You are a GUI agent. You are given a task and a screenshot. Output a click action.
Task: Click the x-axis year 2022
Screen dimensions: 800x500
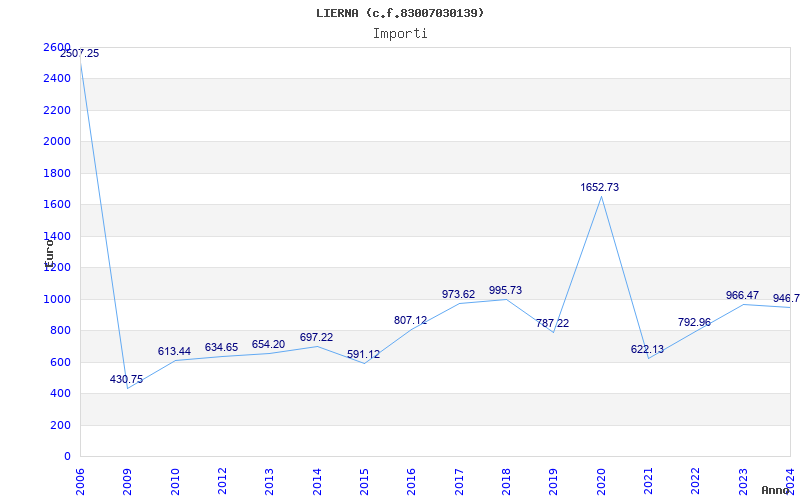click(695, 481)
